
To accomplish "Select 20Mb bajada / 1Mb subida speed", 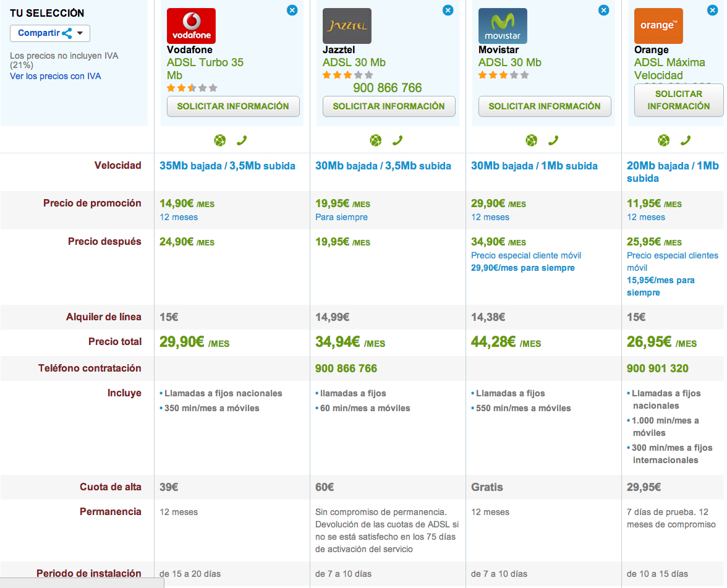I will pos(673,172).
